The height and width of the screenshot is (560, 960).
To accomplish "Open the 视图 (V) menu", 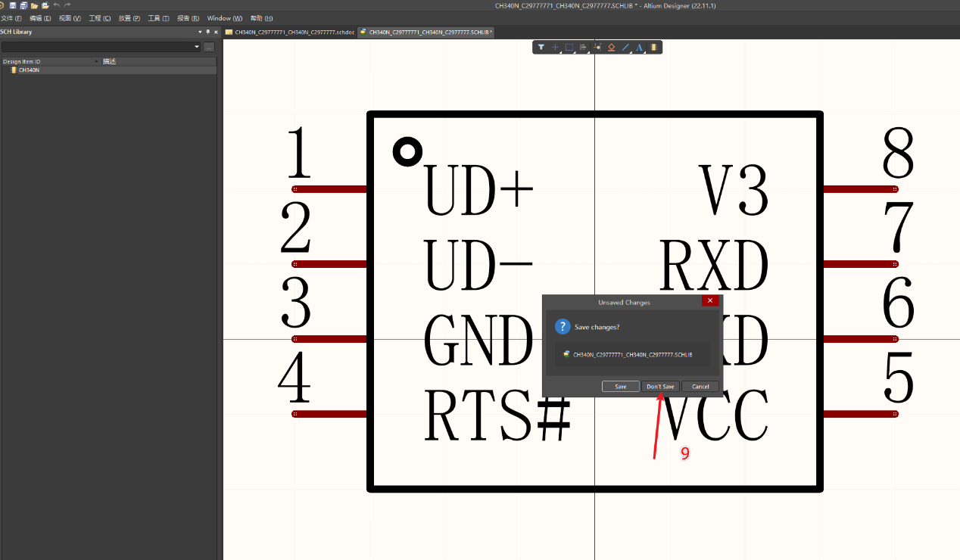I will tap(70, 18).
